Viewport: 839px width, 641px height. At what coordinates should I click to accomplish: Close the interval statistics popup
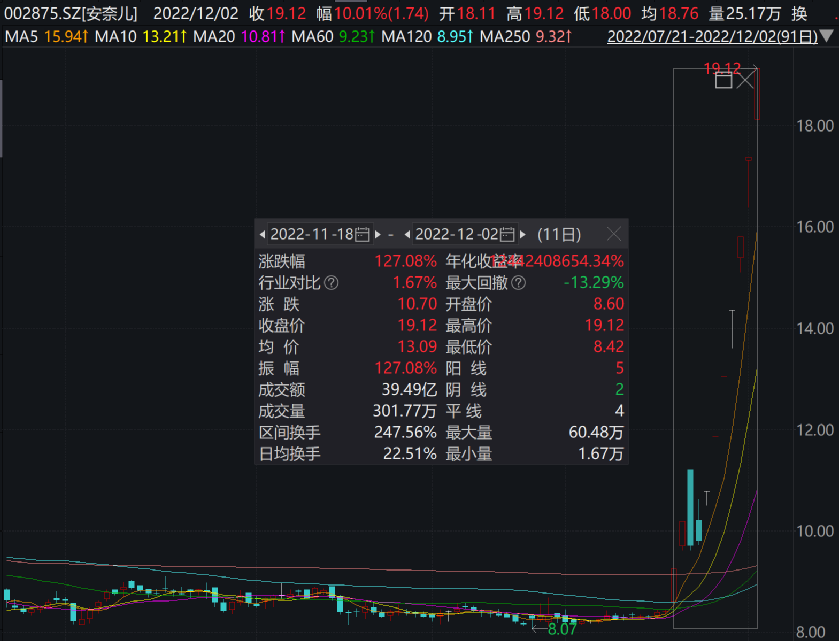tap(614, 234)
